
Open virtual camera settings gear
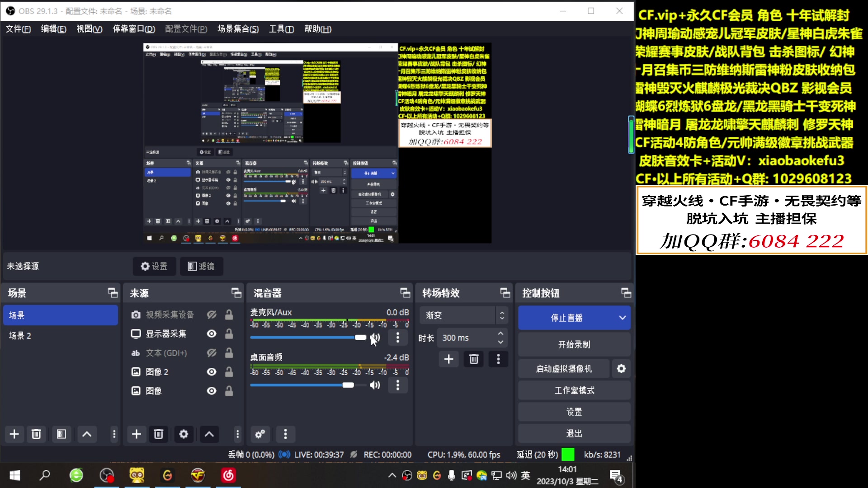(621, 369)
